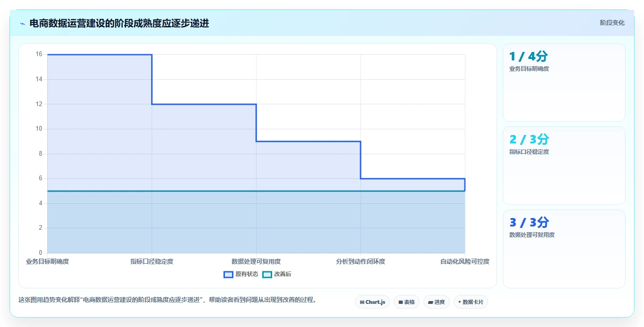
Task: Click y-axis value 10
Action: [39, 129]
